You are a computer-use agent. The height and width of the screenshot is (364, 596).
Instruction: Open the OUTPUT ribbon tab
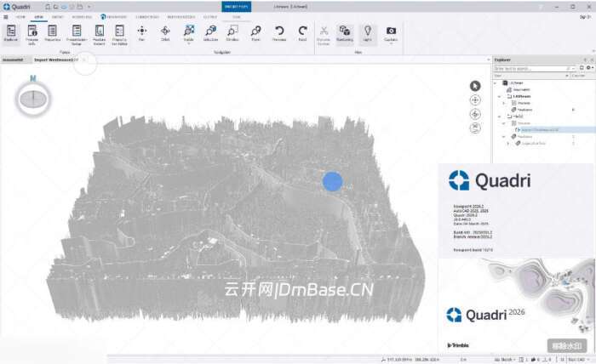click(x=209, y=17)
